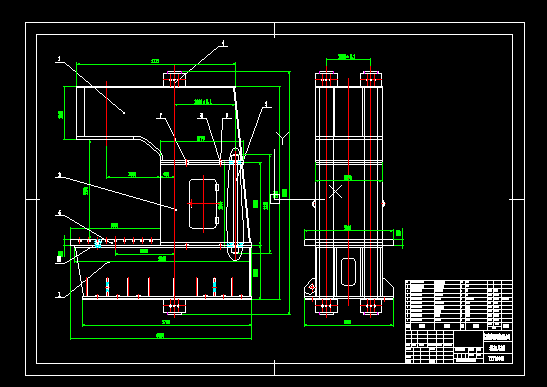
Task: Select the rounded inspection window in the front view body
Action: 204,204
